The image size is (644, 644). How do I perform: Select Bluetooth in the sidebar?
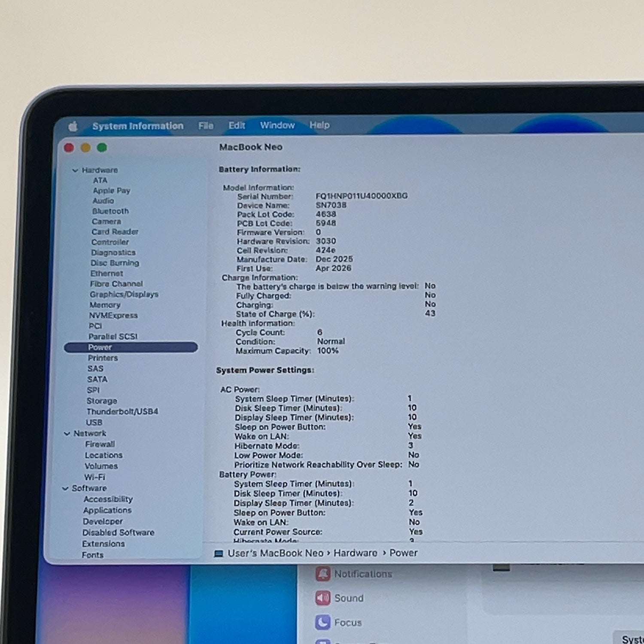point(110,211)
